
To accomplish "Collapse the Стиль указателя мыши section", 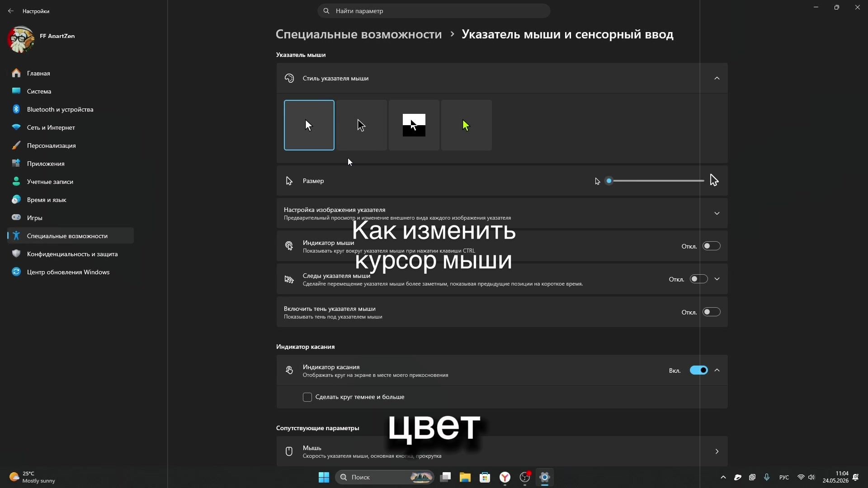I will 717,78.
